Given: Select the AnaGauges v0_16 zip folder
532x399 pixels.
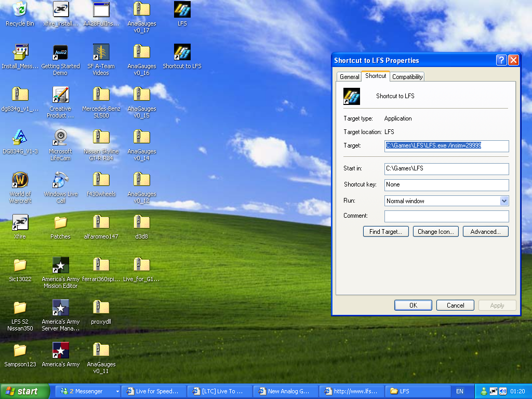Looking at the screenshot, I should 142,60.
